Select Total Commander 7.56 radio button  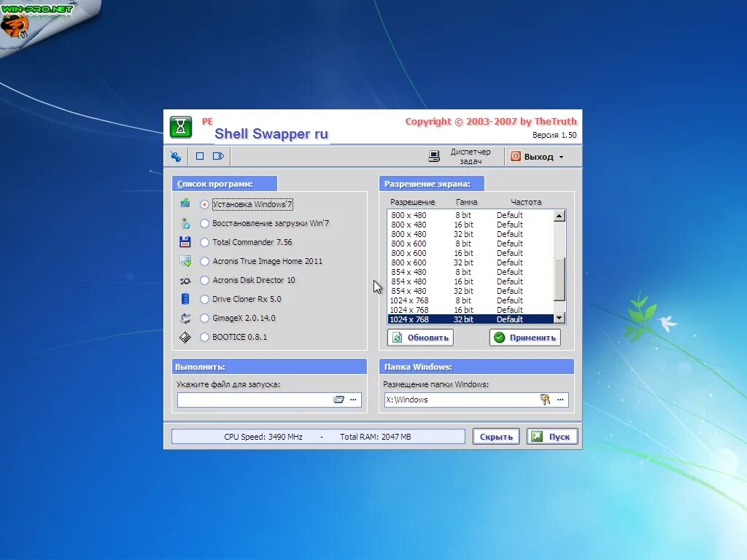204,242
